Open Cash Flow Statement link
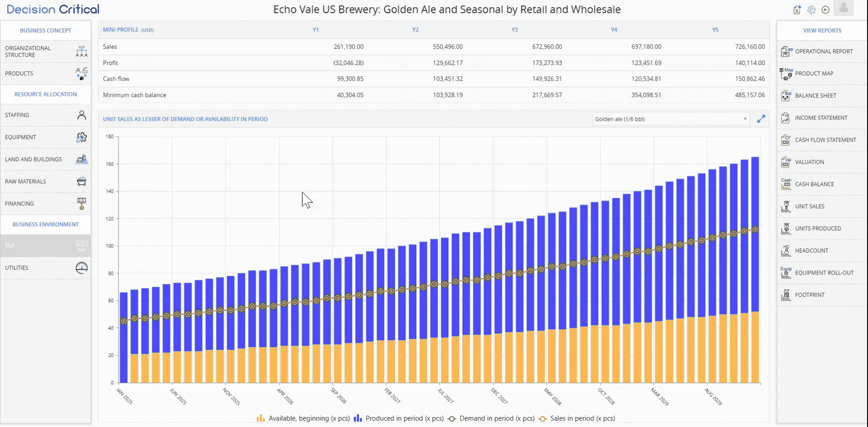Image resolution: width=868 pixels, height=427 pixels. 826,140
